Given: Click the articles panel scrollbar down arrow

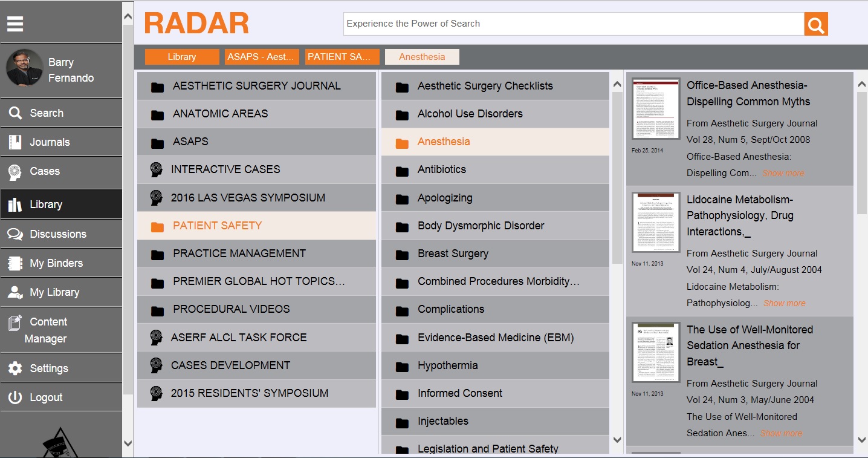Looking at the screenshot, I should click(x=862, y=440).
